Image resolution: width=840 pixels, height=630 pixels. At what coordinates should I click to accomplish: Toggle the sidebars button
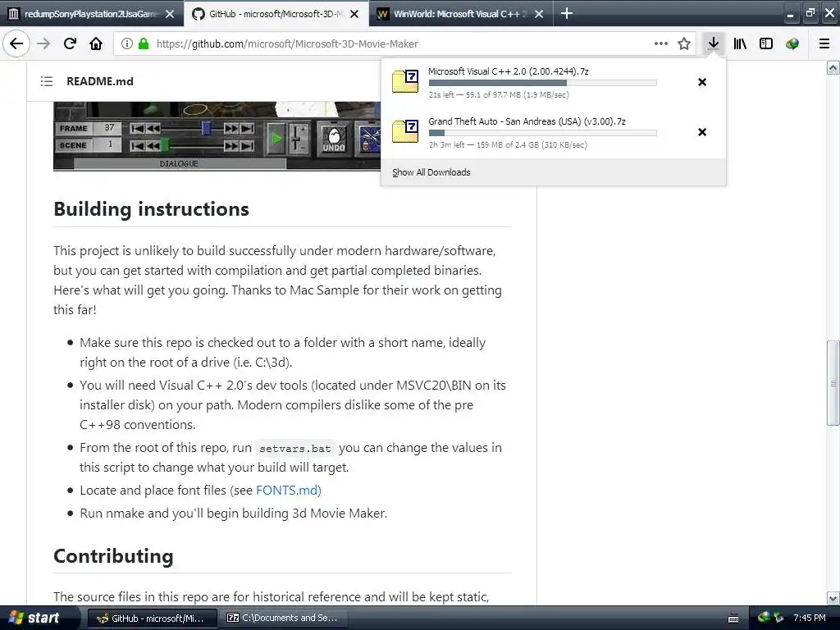766,43
